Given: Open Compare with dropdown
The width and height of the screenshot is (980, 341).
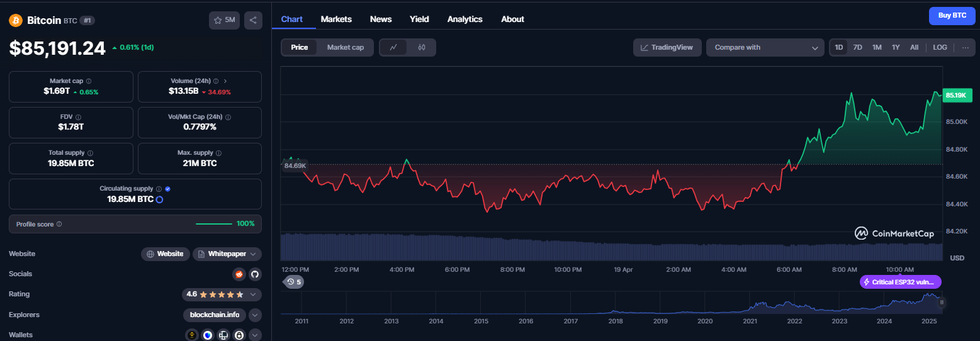Looking at the screenshot, I should [x=765, y=47].
